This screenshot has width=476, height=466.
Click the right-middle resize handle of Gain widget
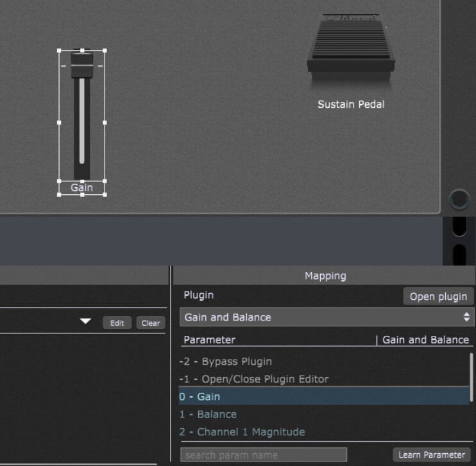(105, 122)
